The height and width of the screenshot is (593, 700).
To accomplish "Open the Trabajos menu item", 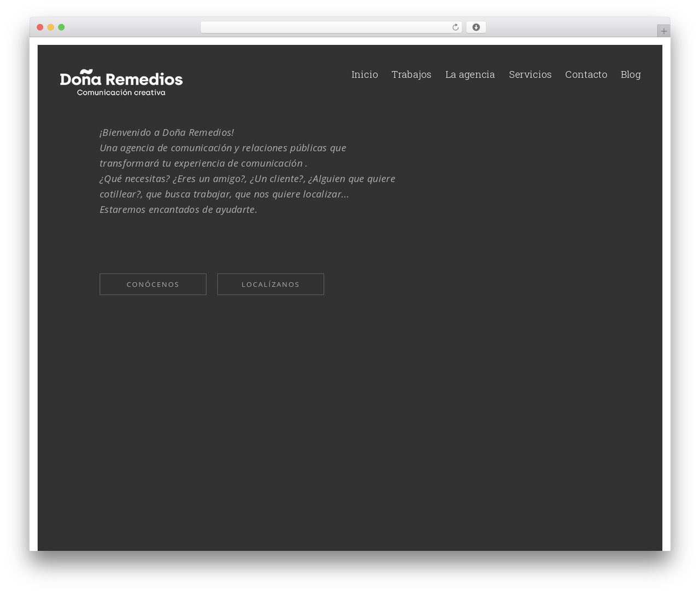I will 411,74.
